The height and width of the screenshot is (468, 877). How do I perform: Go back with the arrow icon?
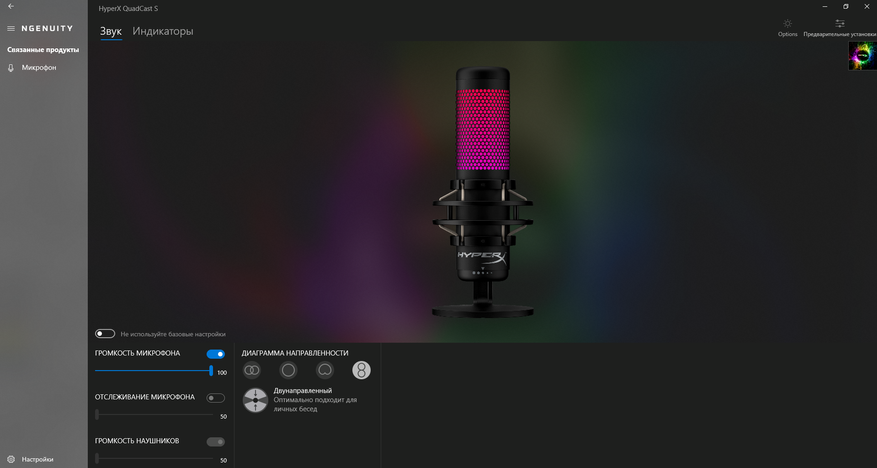pyautogui.click(x=11, y=6)
